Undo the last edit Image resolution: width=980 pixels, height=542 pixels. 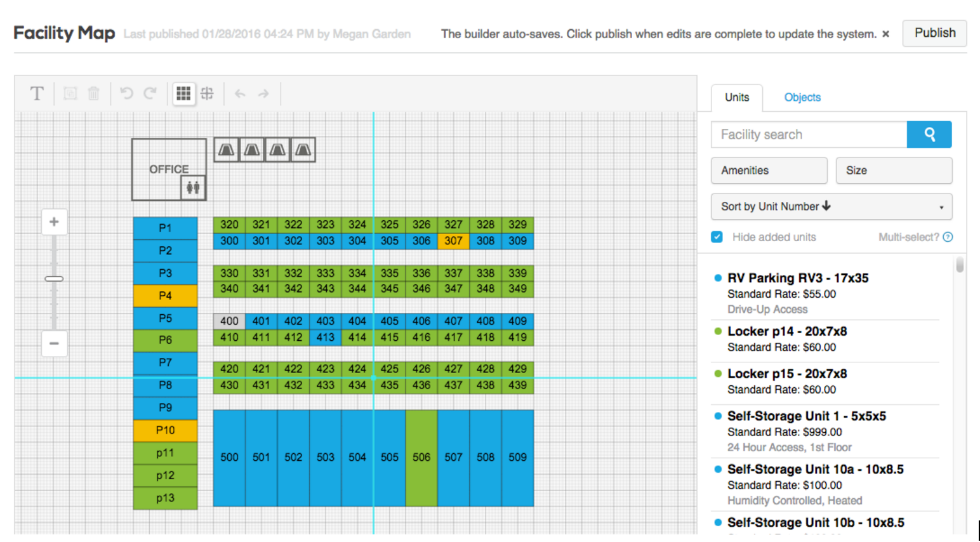pos(126,94)
